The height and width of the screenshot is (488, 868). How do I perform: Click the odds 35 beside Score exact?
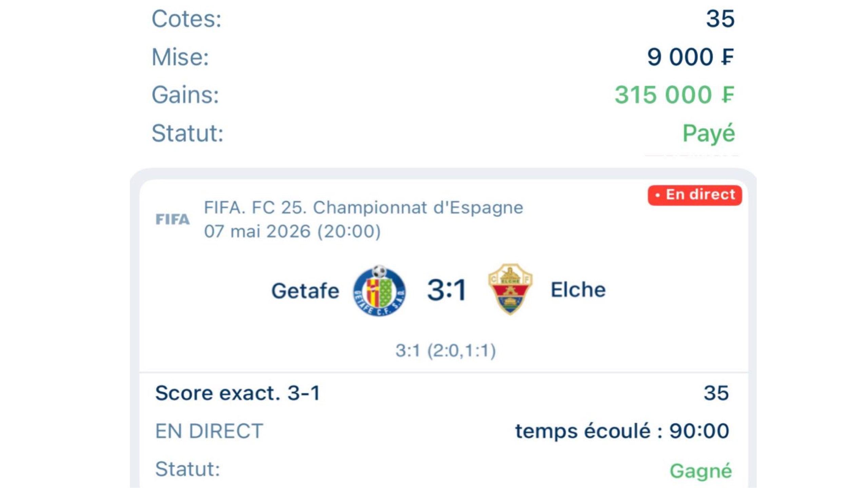pos(716,393)
